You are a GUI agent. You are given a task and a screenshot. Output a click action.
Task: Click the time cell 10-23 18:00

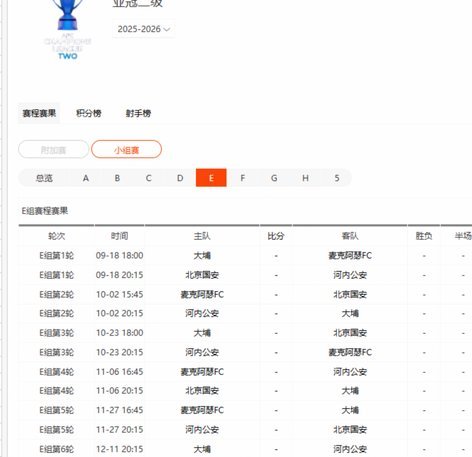[119, 333]
